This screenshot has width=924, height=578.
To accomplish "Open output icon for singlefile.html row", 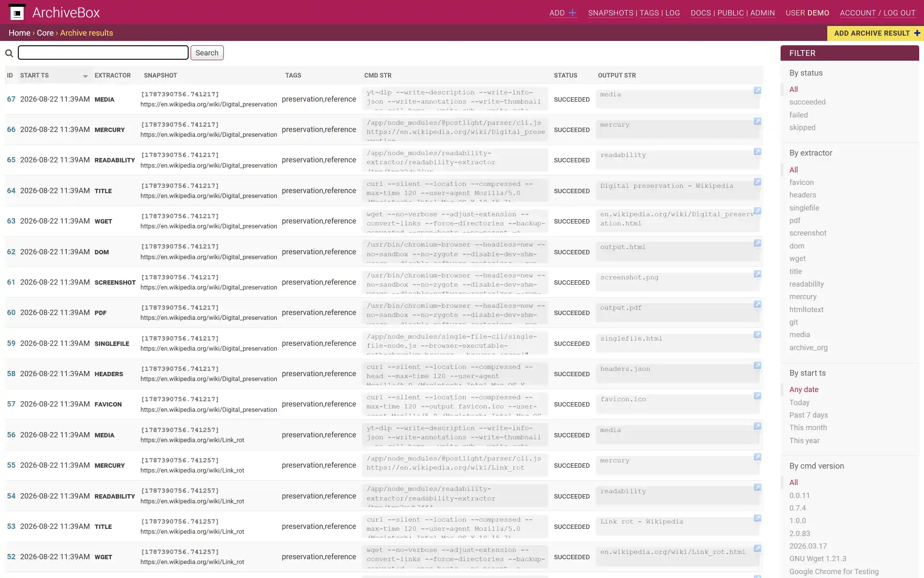I will tap(757, 335).
